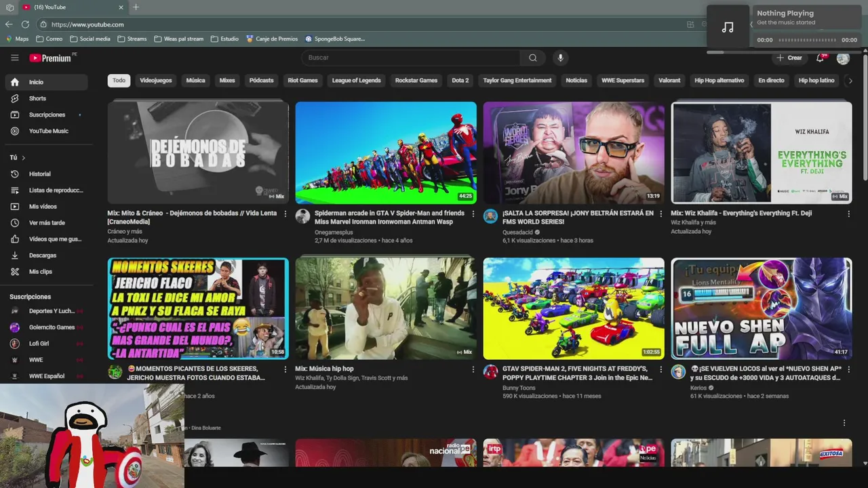Screen dimensions: 868x488
Task: Select the Dota 2 filter chip
Action: click(460, 81)
